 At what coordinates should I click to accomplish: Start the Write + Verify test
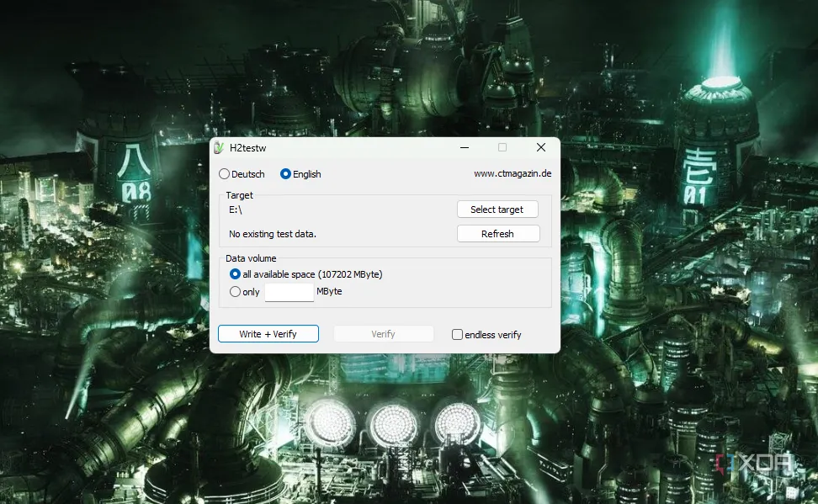(268, 334)
